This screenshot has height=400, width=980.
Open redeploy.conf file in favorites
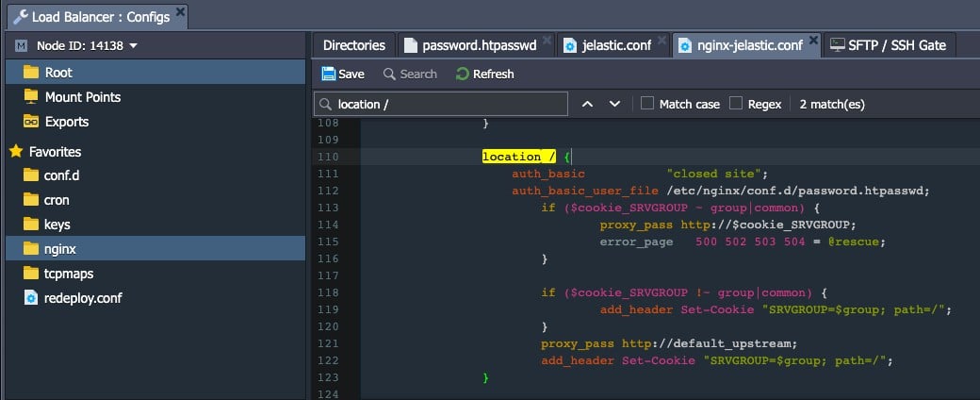[83, 298]
